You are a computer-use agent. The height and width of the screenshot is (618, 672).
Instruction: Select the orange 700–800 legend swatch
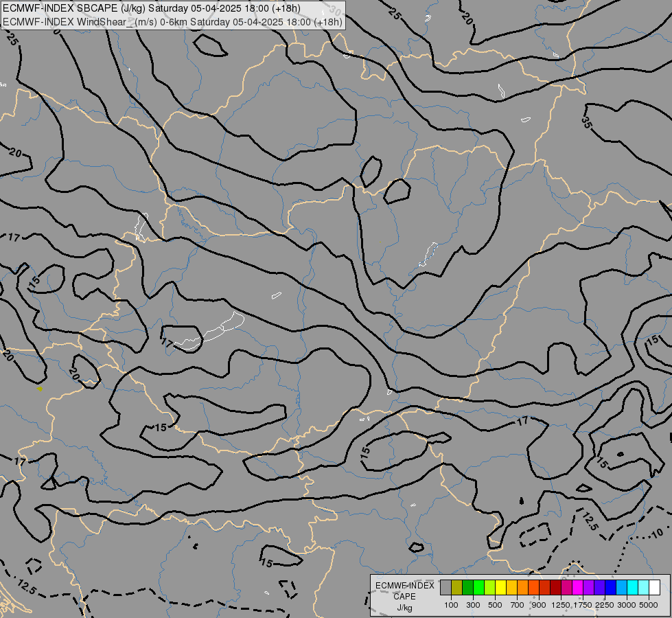click(522, 587)
